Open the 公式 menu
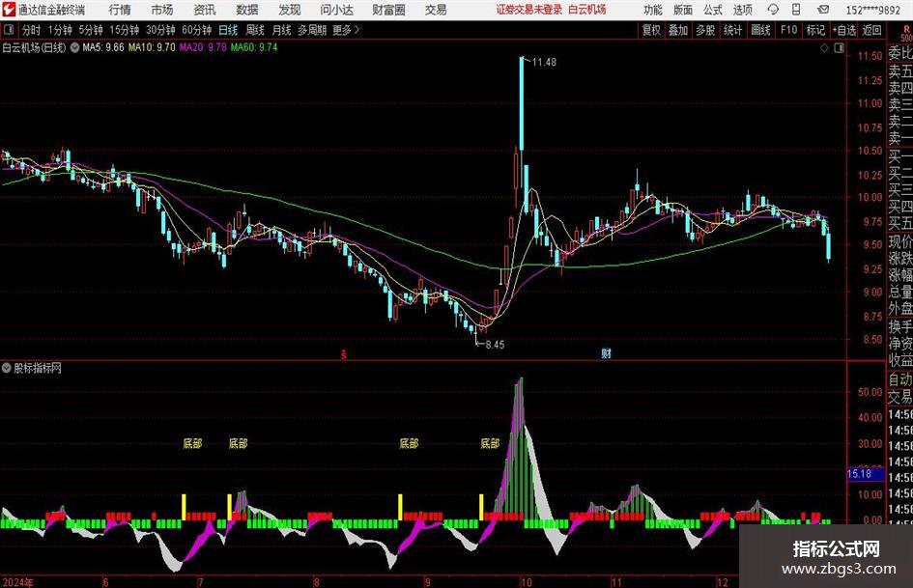Viewport: 913px width, 588px height. pyautogui.click(x=712, y=10)
